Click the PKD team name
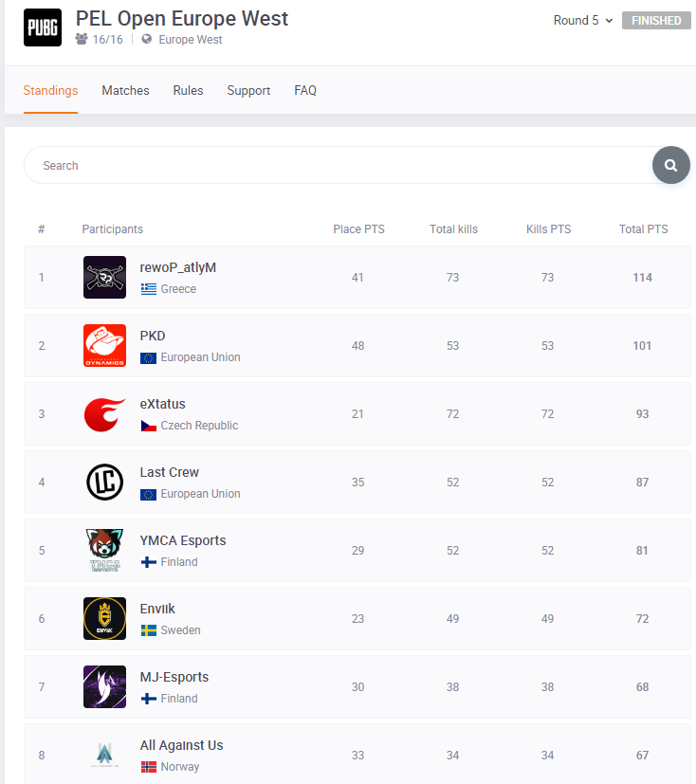The image size is (696, 784). click(153, 336)
